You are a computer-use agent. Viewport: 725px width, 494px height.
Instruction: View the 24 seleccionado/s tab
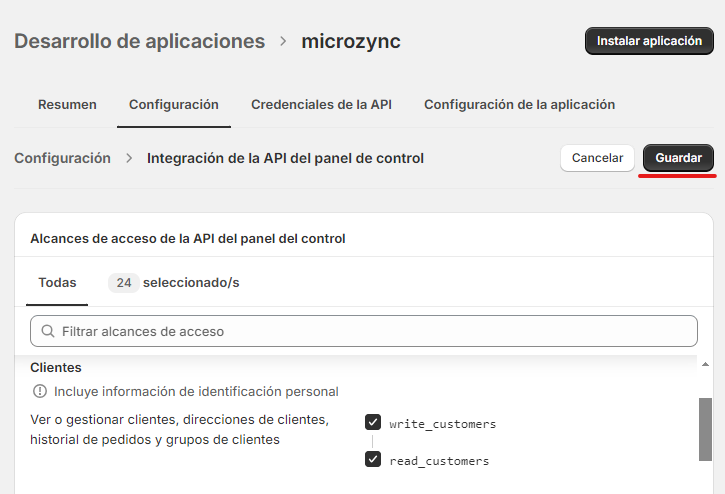174,283
